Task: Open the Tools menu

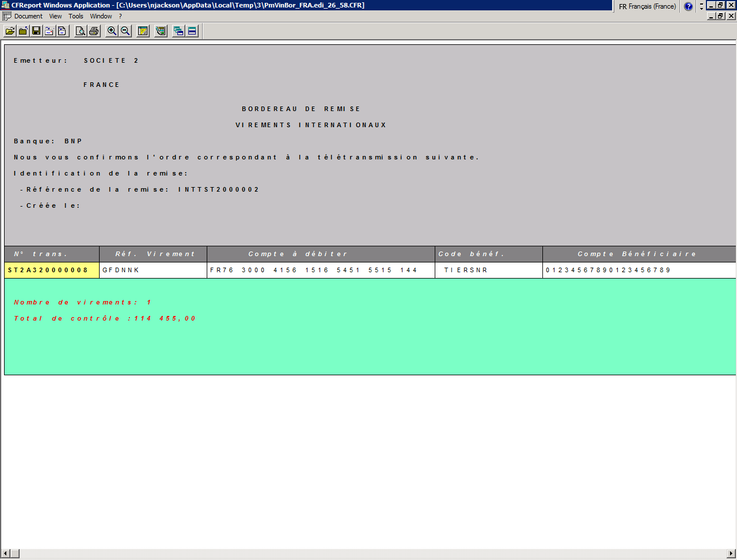Action: pos(76,16)
